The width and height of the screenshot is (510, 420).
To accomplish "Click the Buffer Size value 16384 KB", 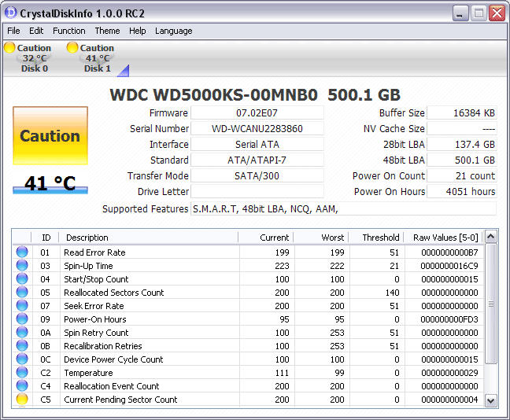I will [462, 112].
